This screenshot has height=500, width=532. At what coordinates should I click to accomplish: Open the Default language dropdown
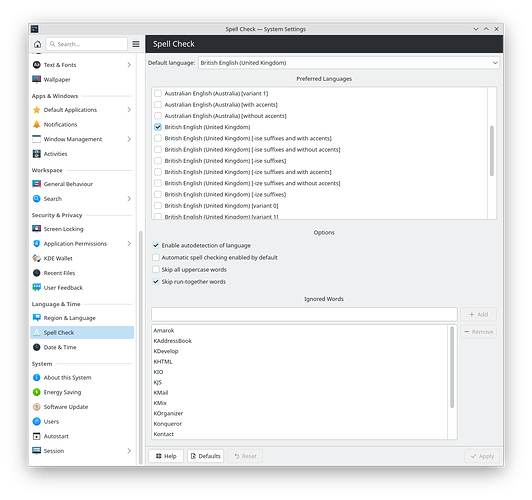pyautogui.click(x=349, y=63)
